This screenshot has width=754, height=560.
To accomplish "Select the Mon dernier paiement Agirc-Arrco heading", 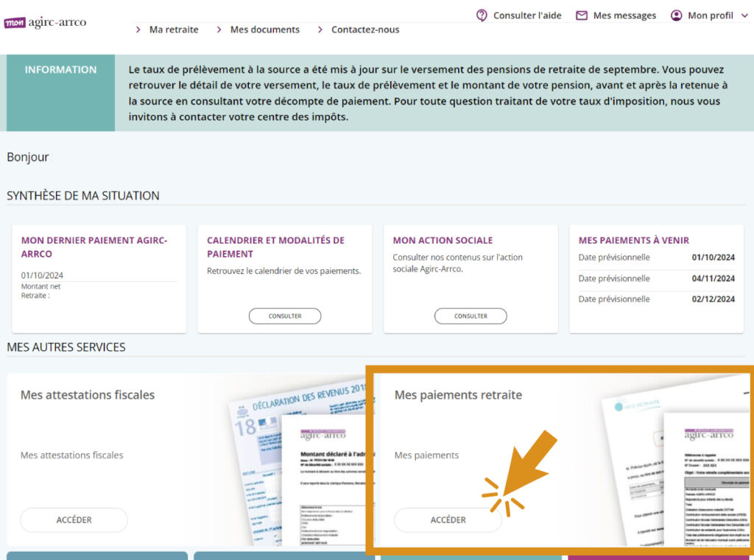I will click(94, 247).
